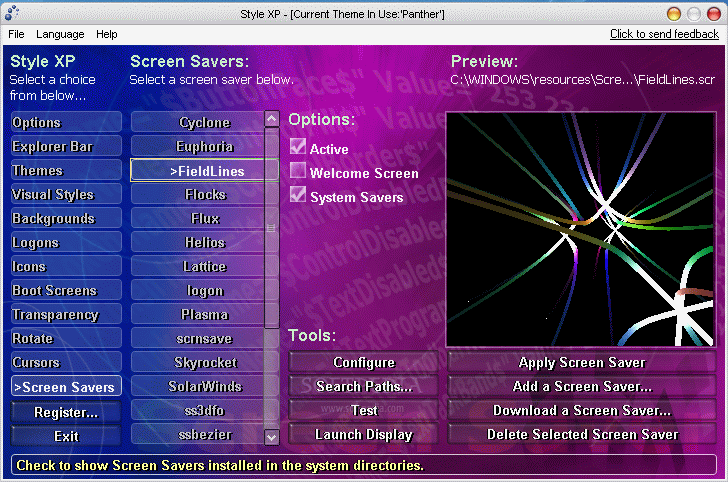Screen dimensions: 728x482
Task: Toggle the System Savers checkbox
Action: [298, 195]
